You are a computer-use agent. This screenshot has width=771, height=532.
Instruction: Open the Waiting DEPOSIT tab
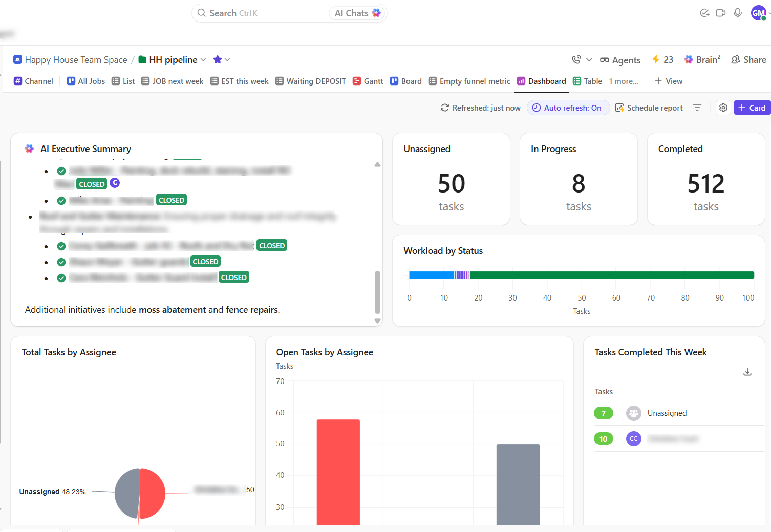coord(311,81)
